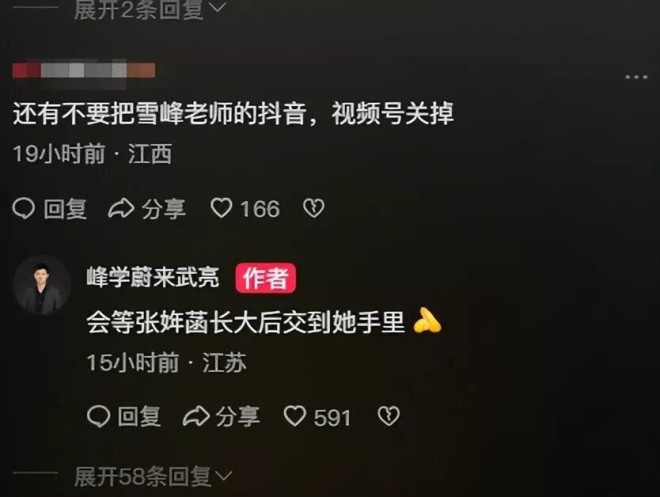Click chevron next to 展开58条回复
The height and width of the screenshot is (497, 660).
click(224, 476)
